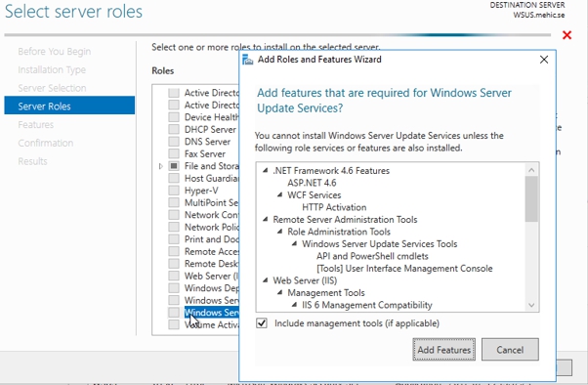Check the Remote Access role checkbox

[x=174, y=251]
